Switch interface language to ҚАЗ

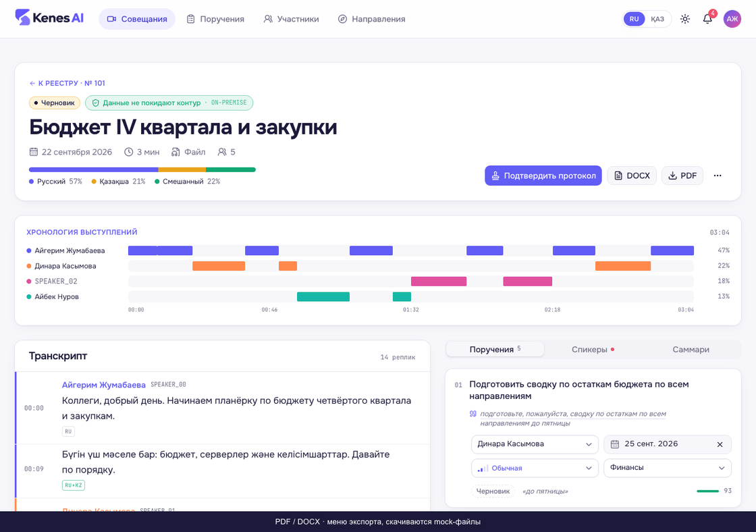tap(657, 19)
